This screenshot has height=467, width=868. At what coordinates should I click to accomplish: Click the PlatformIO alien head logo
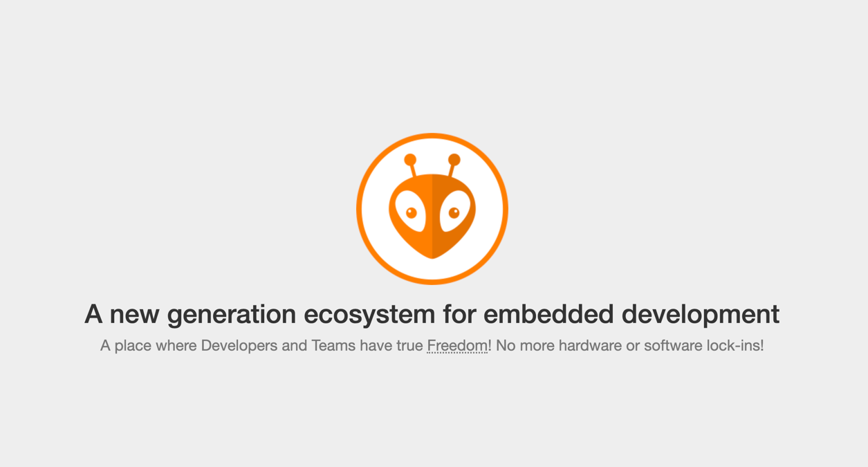coord(432,208)
